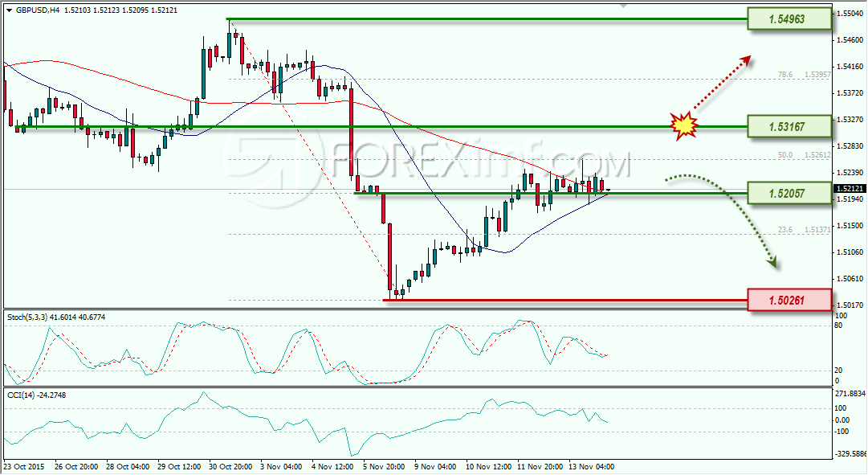
Task: Click the 1.51060 price on the axis
Action: (x=850, y=252)
